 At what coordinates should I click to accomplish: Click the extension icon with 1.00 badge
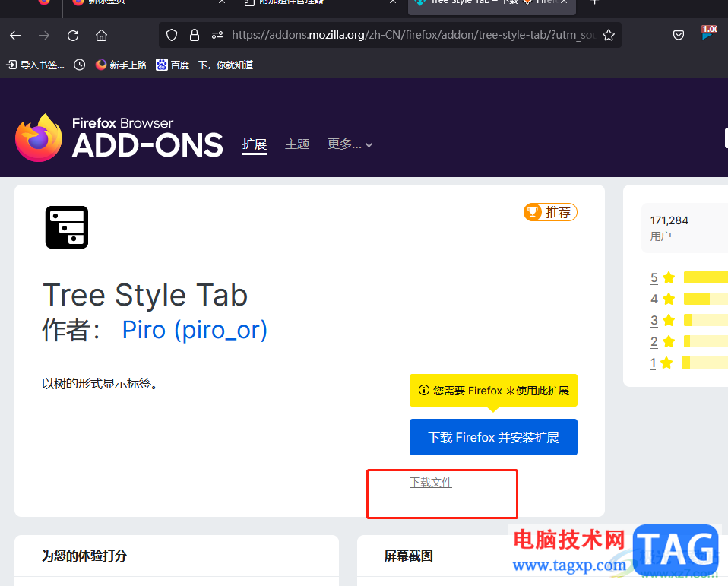coord(708,33)
